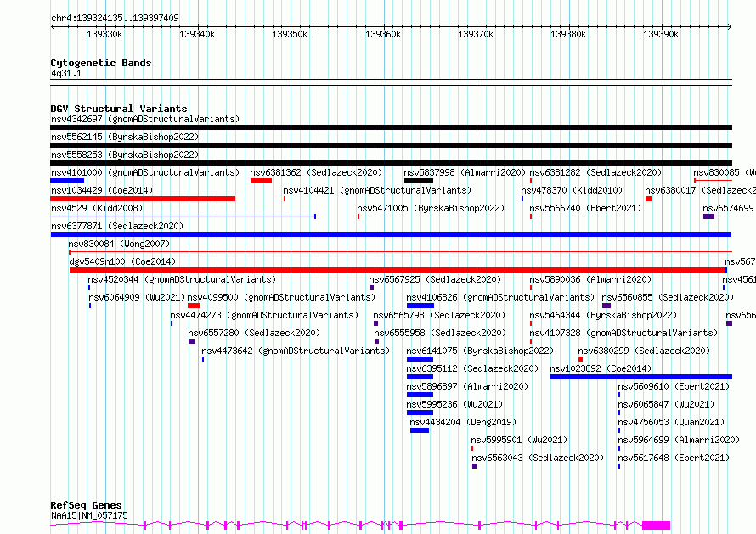This screenshot has width=756, height=534.
Task: Click the dgv5409n100 Coe2014 red bar
Action: 398,270
